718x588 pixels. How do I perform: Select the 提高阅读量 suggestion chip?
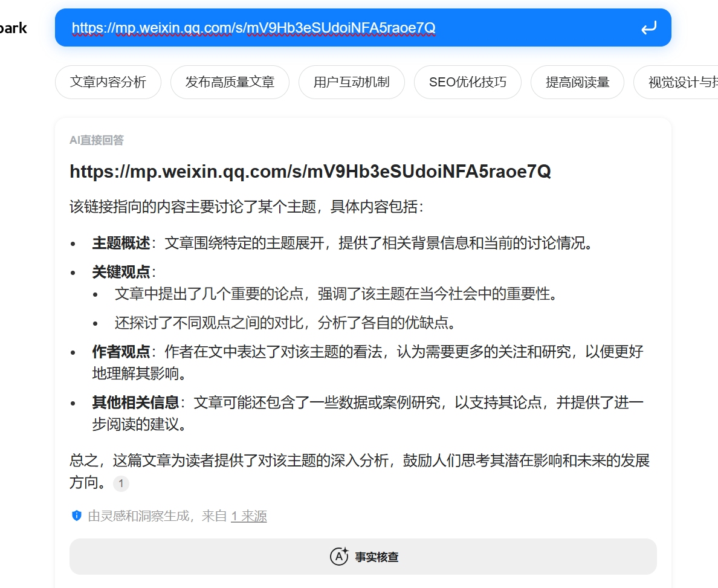tap(577, 82)
